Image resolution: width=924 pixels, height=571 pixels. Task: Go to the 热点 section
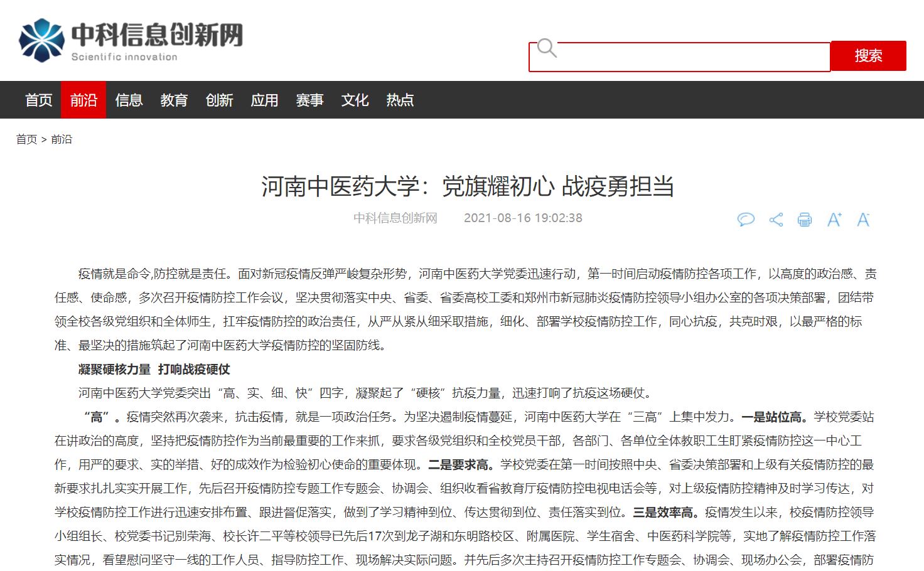tap(400, 100)
